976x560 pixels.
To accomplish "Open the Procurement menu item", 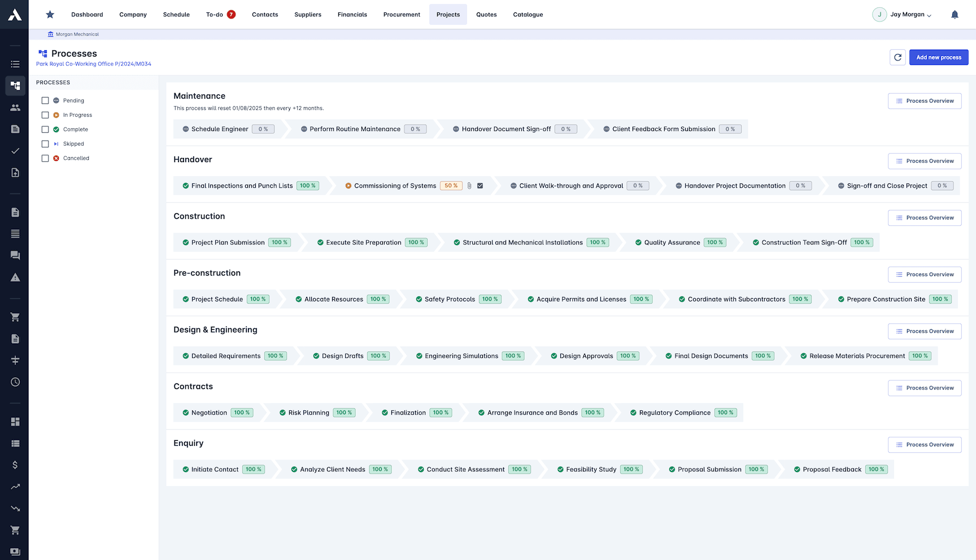I will (402, 14).
